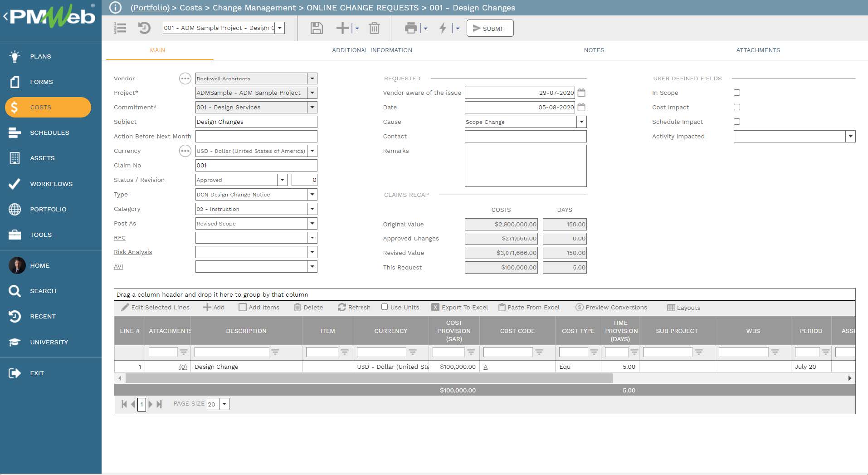Tick the In Scope checkbox
This screenshot has height=475, width=868.
coord(737,93)
